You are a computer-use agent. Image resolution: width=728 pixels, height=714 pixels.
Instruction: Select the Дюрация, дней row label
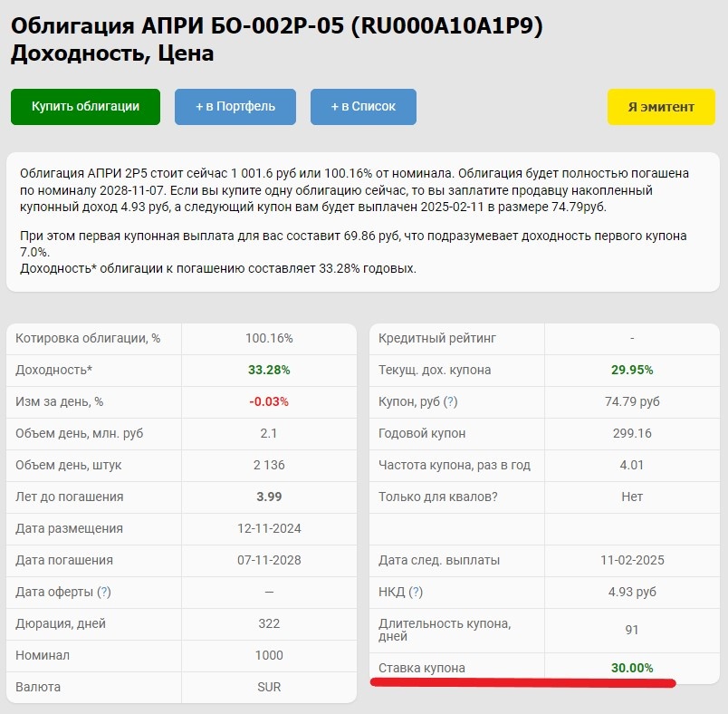tap(61, 623)
